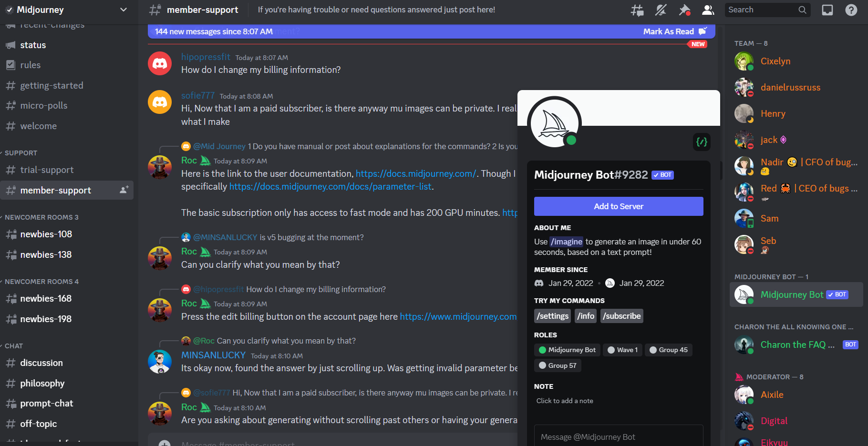The height and width of the screenshot is (446, 868).
Task: Open docs.midjourney.com link in Roc's message
Action: (x=416, y=174)
